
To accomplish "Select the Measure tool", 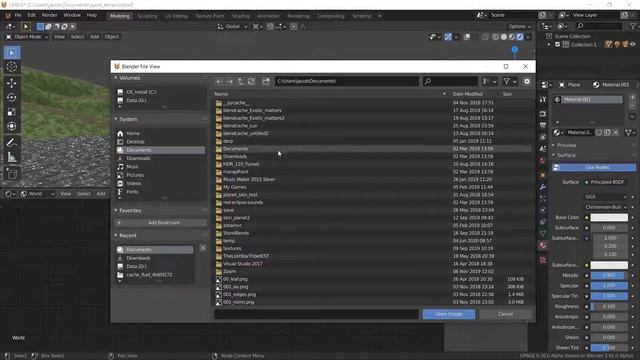I will click(12, 157).
